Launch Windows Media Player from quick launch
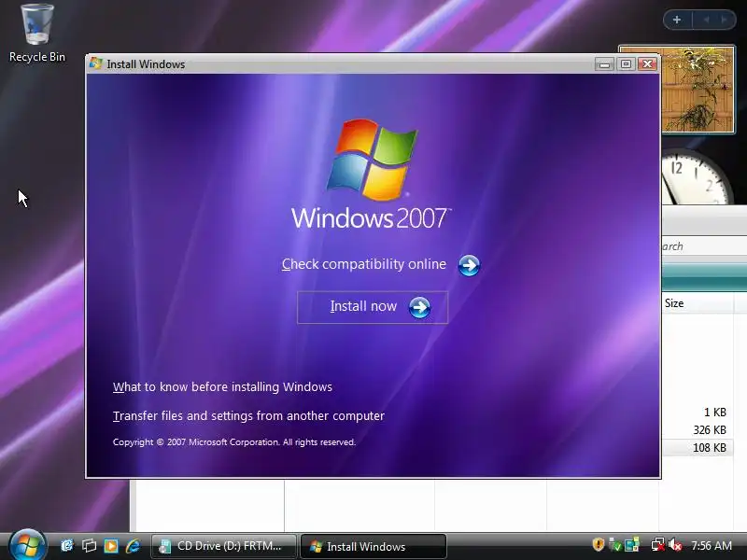The width and height of the screenshot is (747, 560). [x=111, y=546]
